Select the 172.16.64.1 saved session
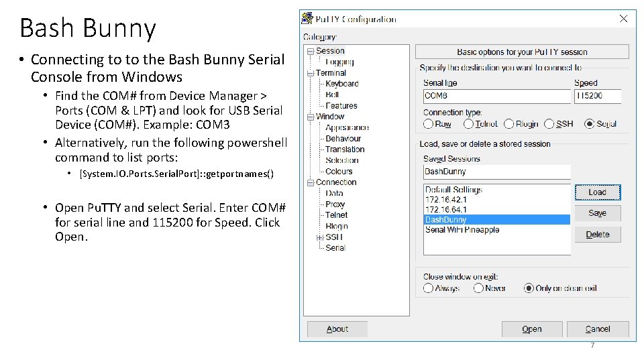This screenshot has width=644, height=362. [497, 209]
